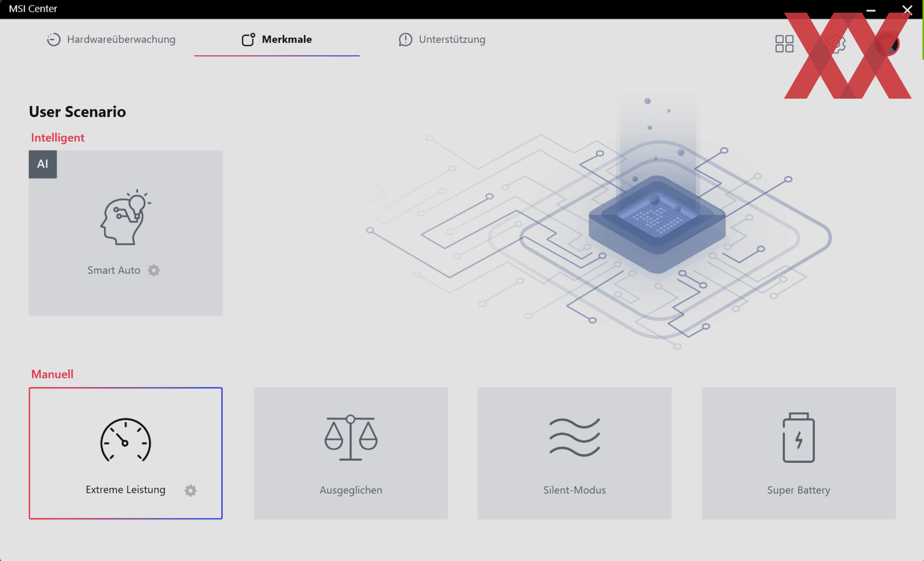Click the MSI Center window title
The image size is (924, 561).
click(x=33, y=9)
